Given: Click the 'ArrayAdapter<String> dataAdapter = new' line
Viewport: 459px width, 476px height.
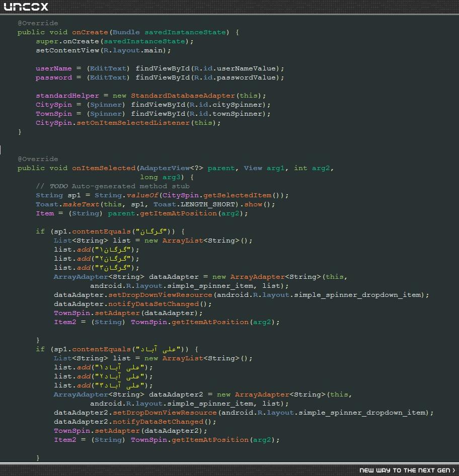Looking at the screenshot, I should pos(200,277).
